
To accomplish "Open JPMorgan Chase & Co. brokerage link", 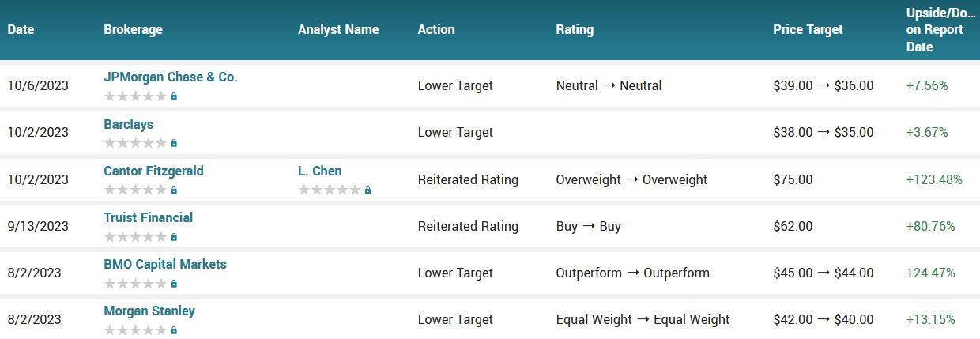I will point(171,77).
